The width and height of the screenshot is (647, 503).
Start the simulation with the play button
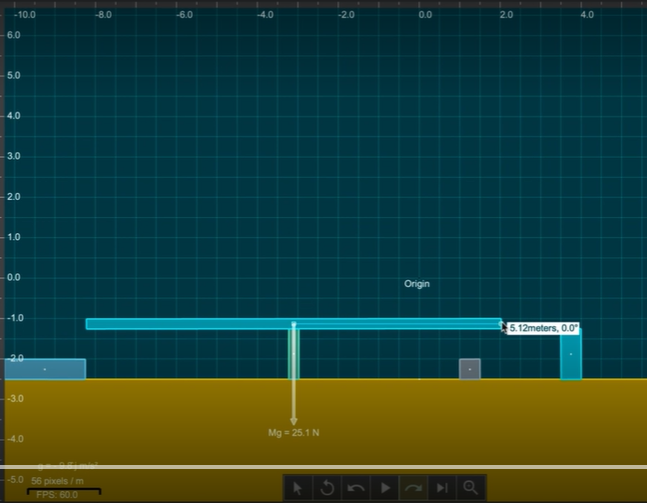385,488
